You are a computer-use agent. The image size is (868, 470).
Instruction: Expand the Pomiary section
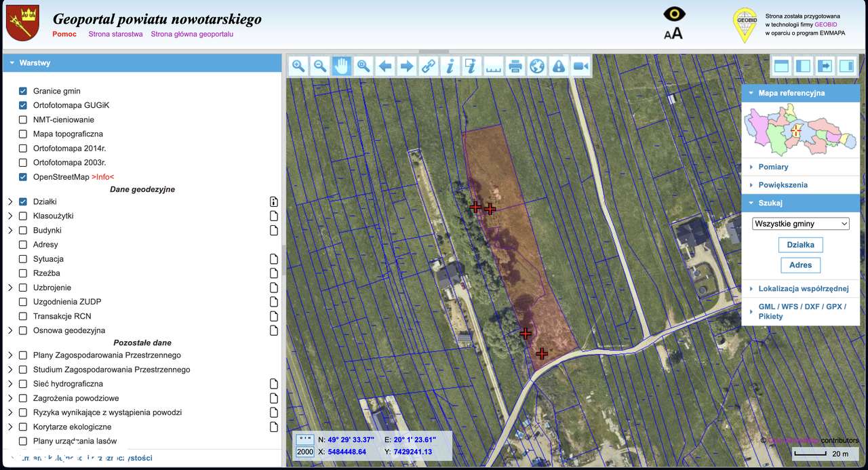802,167
